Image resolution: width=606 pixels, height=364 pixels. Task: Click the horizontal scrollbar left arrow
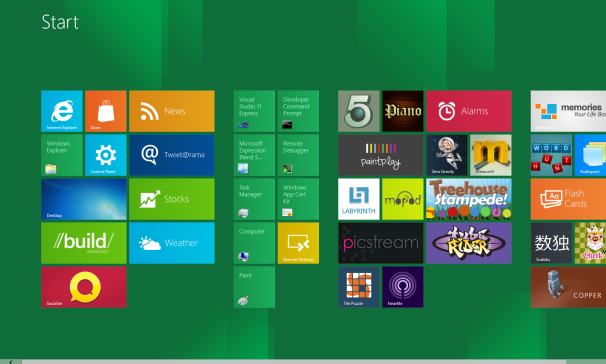pos(10,362)
